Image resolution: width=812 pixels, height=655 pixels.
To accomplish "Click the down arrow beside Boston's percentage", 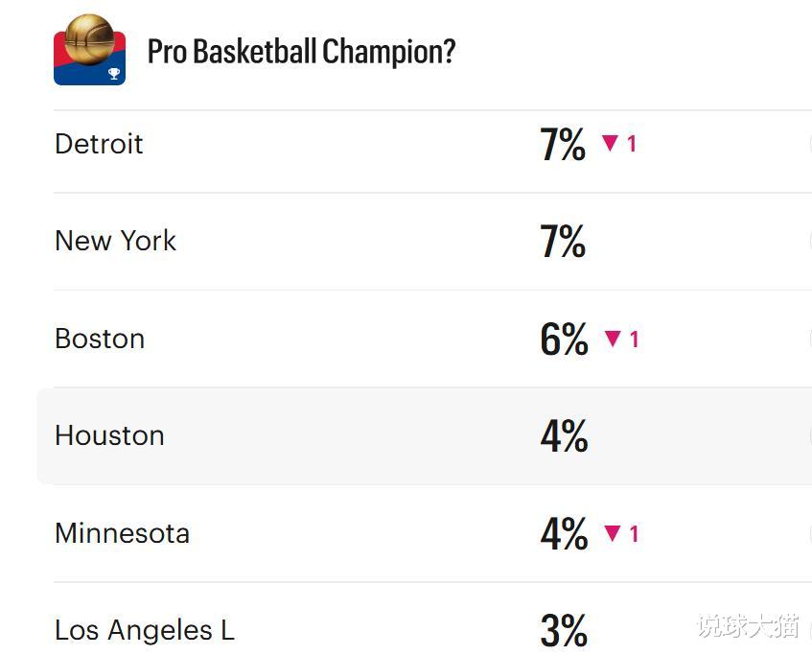I will point(613,339).
